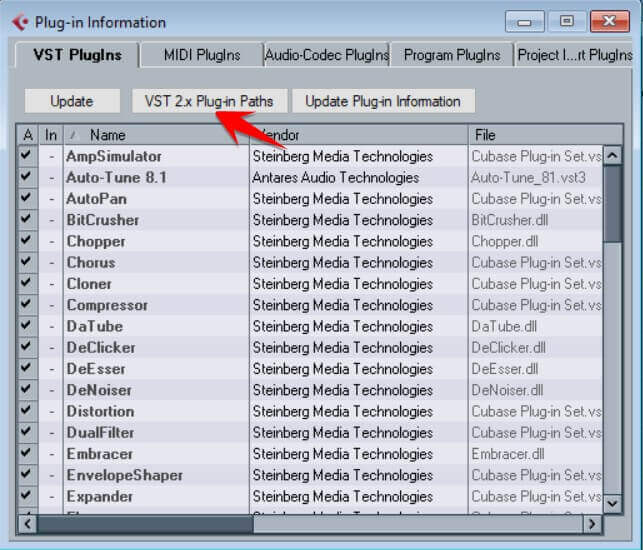The image size is (643, 550).
Task: Uncheck the Expander plug-in checkbox
Action: point(26,495)
